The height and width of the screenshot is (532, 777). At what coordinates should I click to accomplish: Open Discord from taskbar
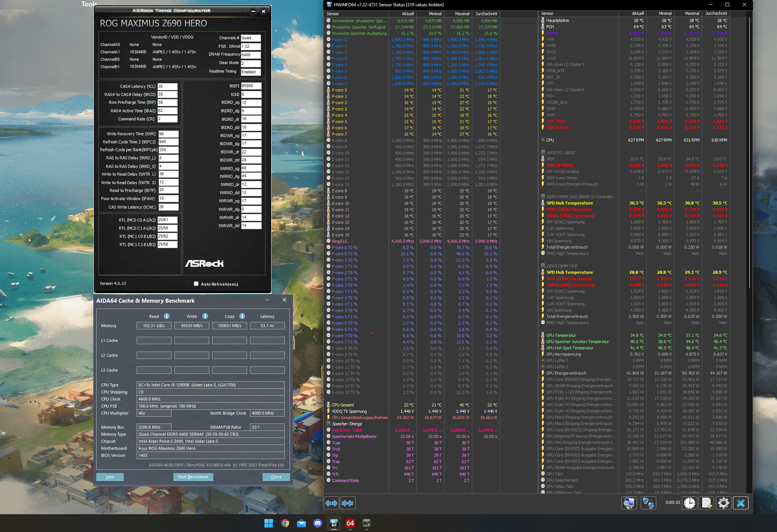(317, 523)
